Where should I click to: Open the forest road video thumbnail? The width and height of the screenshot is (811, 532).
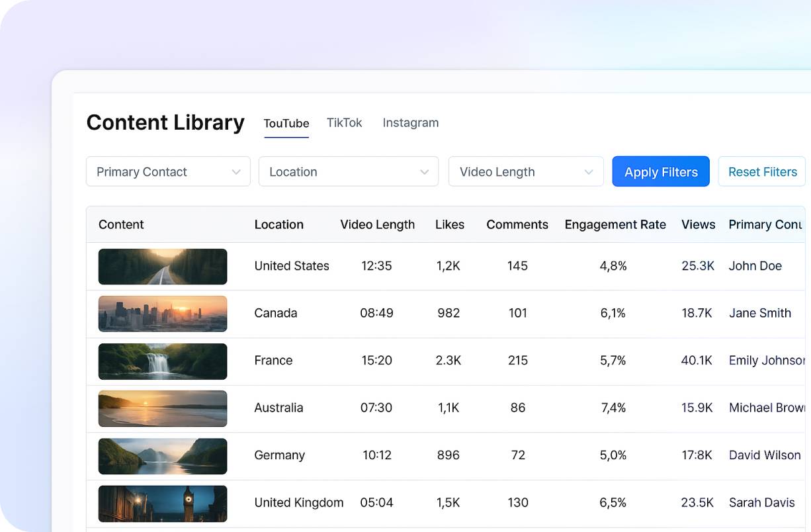click(x=163, y=267)
